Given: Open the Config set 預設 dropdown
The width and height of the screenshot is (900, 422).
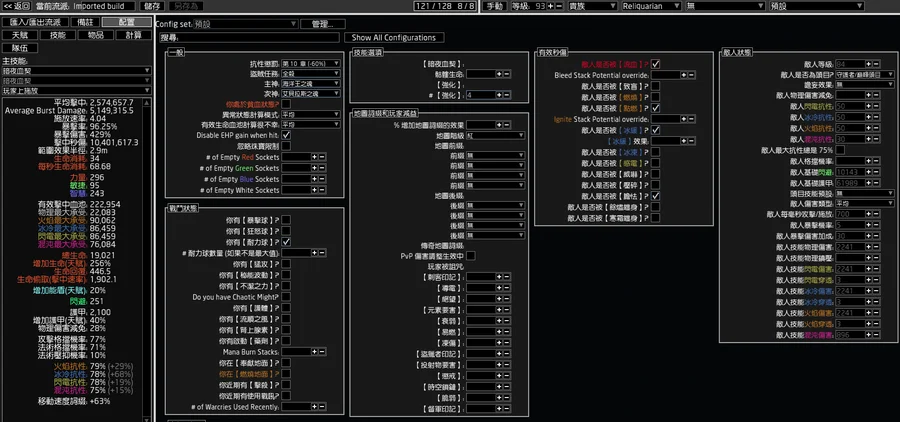Looking at the screenshot, I should 245,23.
